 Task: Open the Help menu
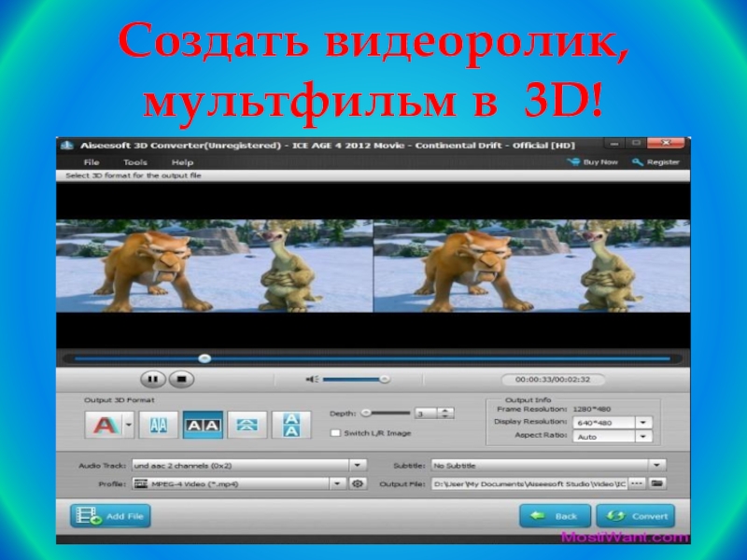tap(182, 162)
